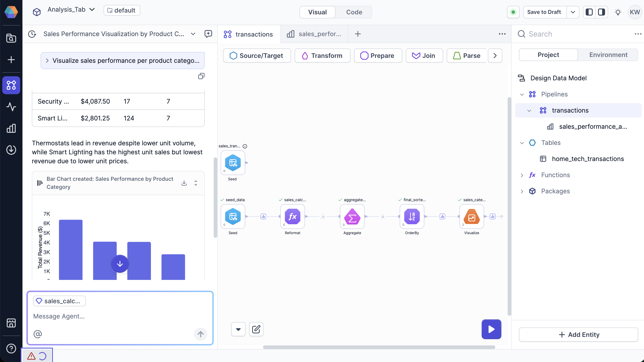This screenshot has height=362, width=644.
Task: Collapse the Tables tree section
Action: [522, 143]
